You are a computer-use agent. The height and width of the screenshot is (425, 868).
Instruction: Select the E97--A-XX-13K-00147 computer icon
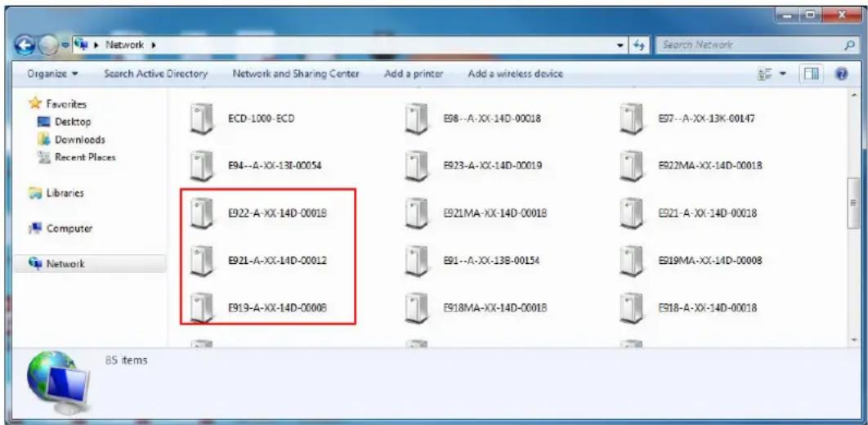[631, 119]
